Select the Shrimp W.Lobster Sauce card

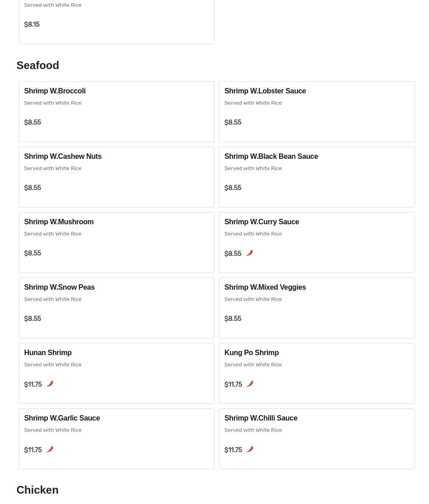tap(317, 111)
